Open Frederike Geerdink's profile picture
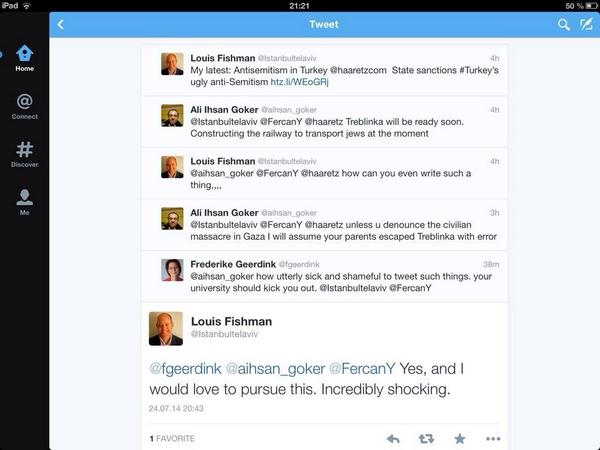The width and height of the screenshot is (600, 450). [x=172, y=270]
